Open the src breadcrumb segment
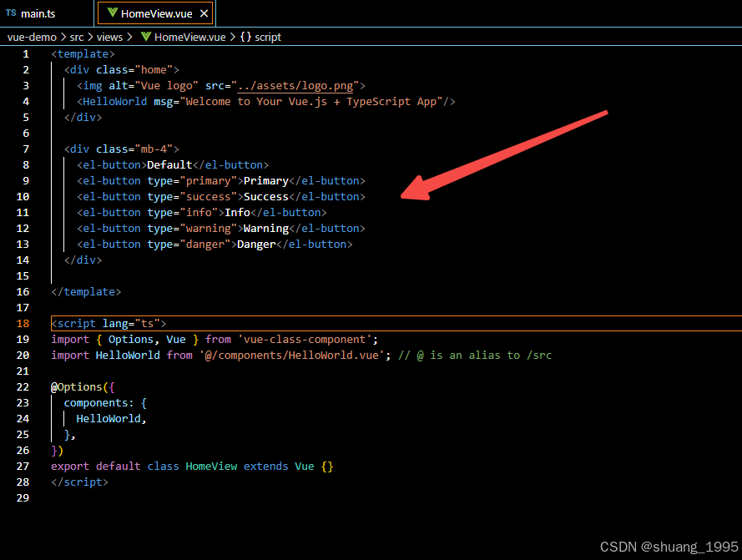This screenshot has width=742, height=560. pyautogui.click(x=77, y=37)
